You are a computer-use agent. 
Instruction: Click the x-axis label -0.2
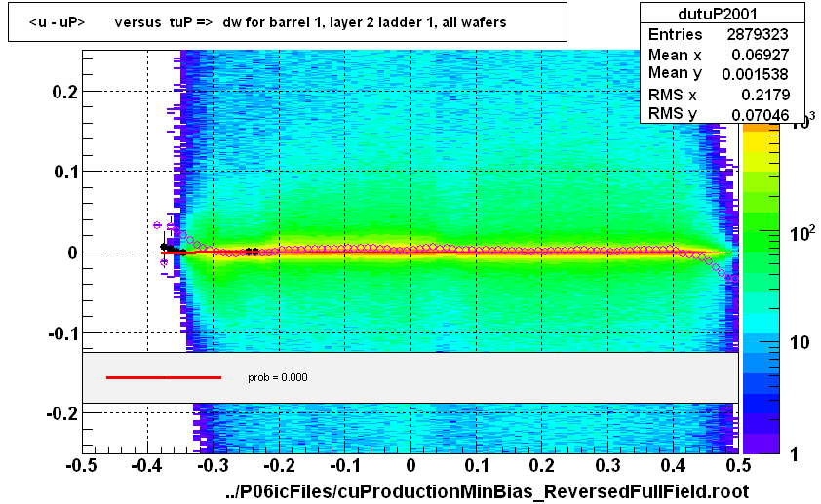(x=279, y=465)
